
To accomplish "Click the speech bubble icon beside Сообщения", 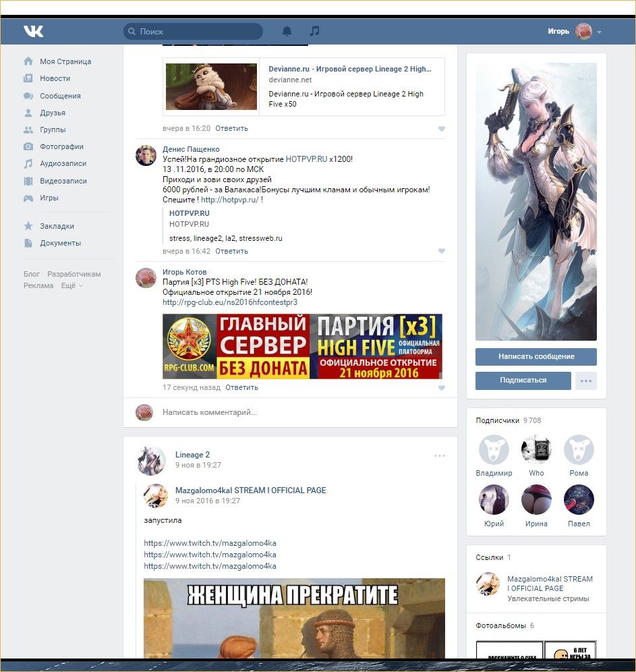I will tap(28, 96).
